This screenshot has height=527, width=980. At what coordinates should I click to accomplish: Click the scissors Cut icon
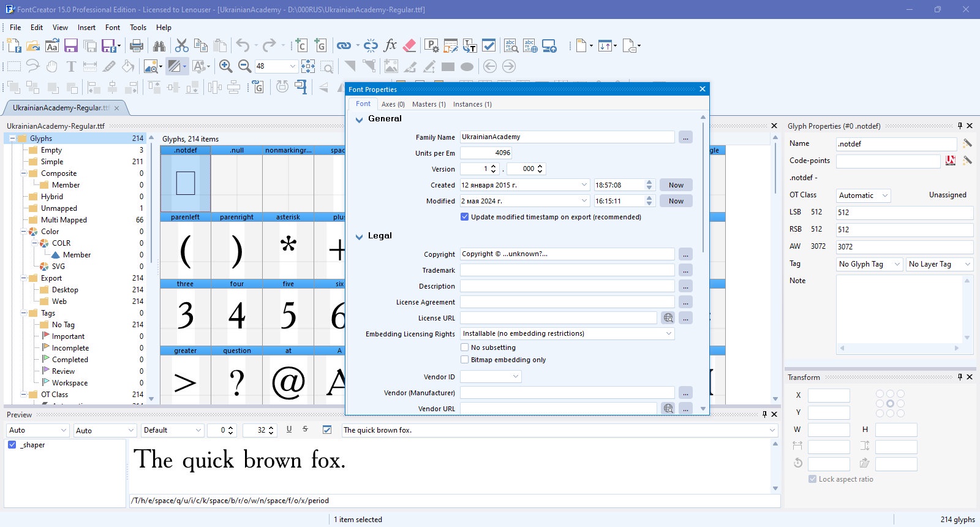(182, 45)
